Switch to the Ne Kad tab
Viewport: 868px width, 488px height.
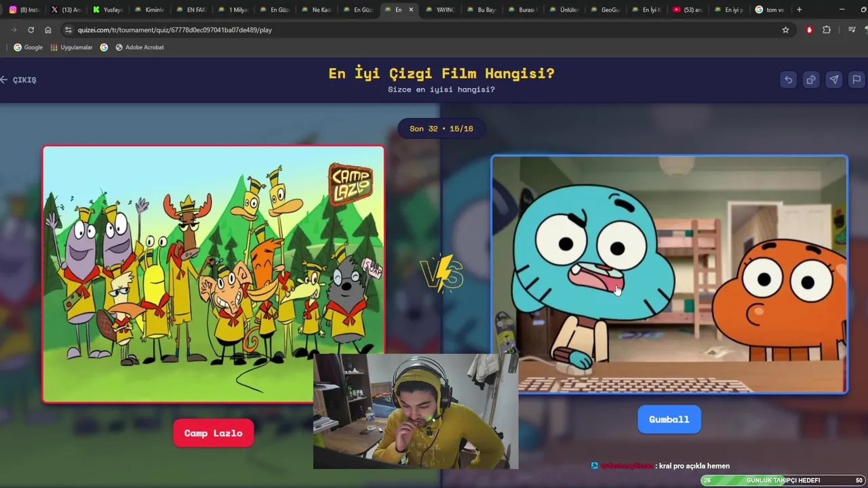[316, 9]
